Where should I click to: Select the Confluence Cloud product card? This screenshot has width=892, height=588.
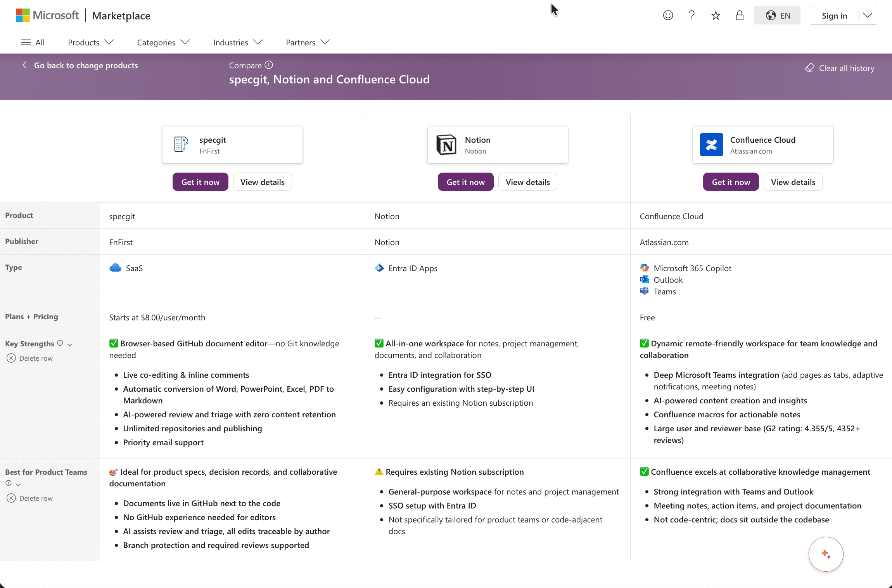point(763,145)
